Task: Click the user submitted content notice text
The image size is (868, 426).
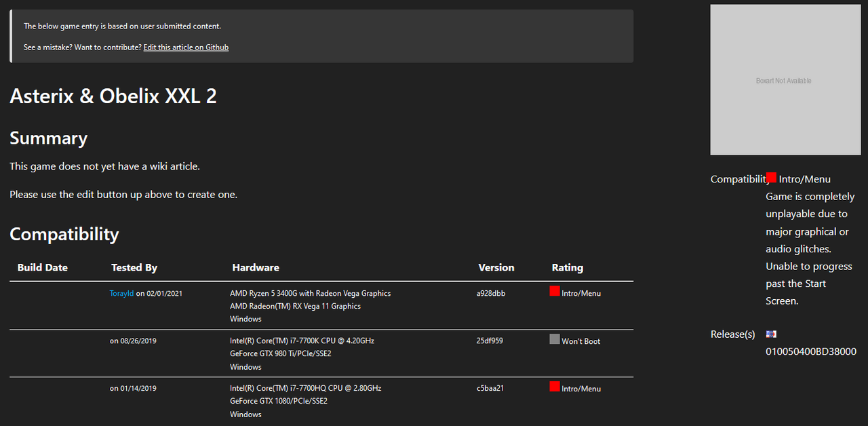Action: click(123, 26)
